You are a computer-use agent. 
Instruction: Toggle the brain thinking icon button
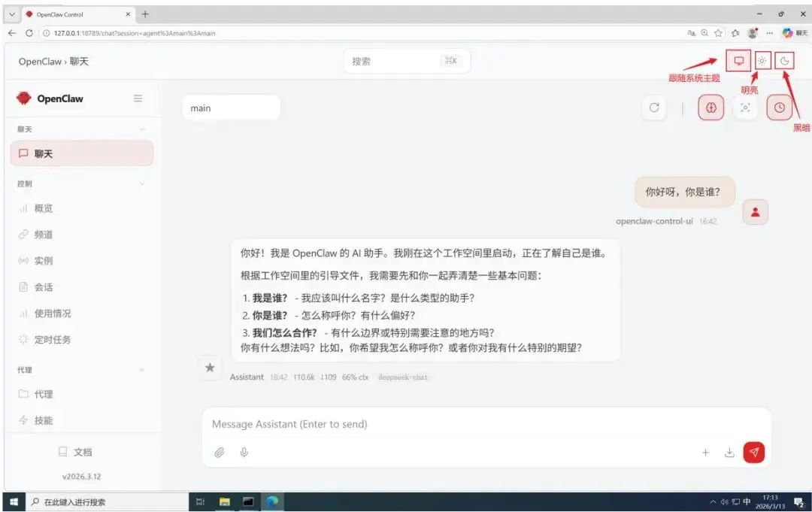coord(710,108)
